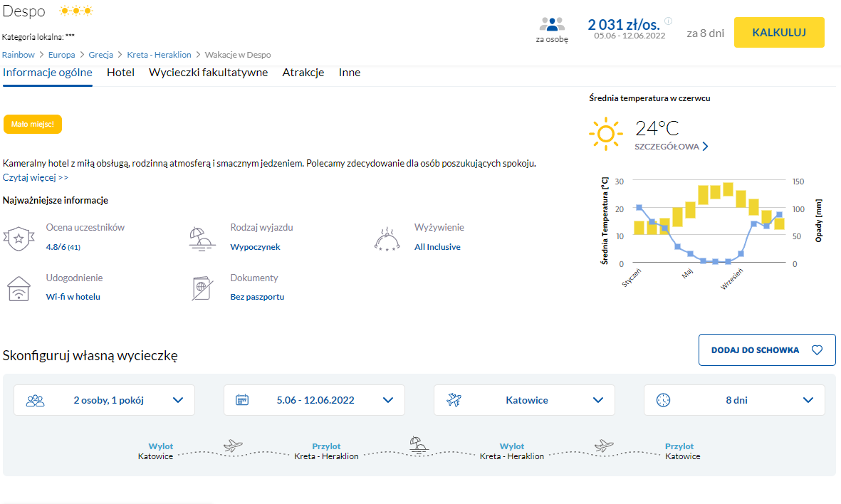Viewport: 841px width, 504px height.
Task: Click the participant rating star badge icon
Action: tap(19, 238)
